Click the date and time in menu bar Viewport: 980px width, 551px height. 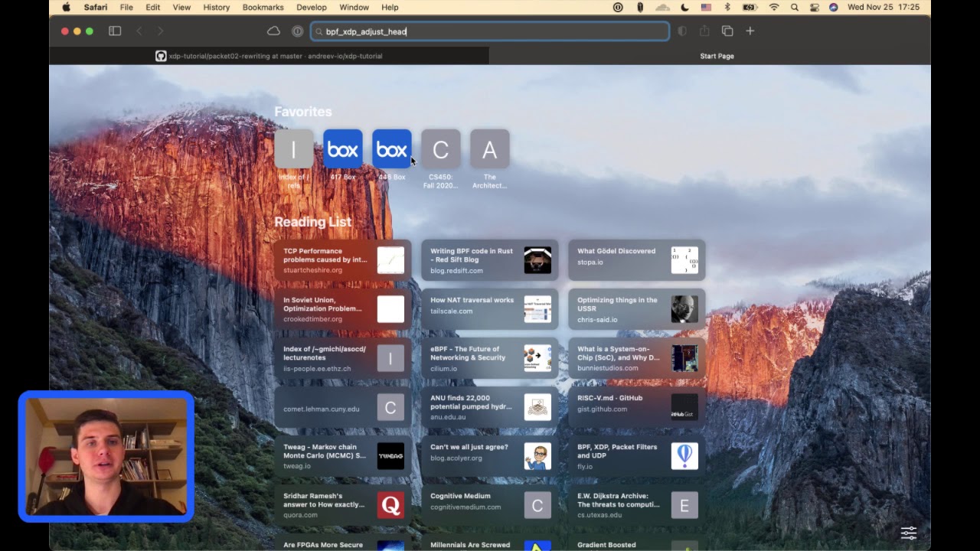click(883, 7)
